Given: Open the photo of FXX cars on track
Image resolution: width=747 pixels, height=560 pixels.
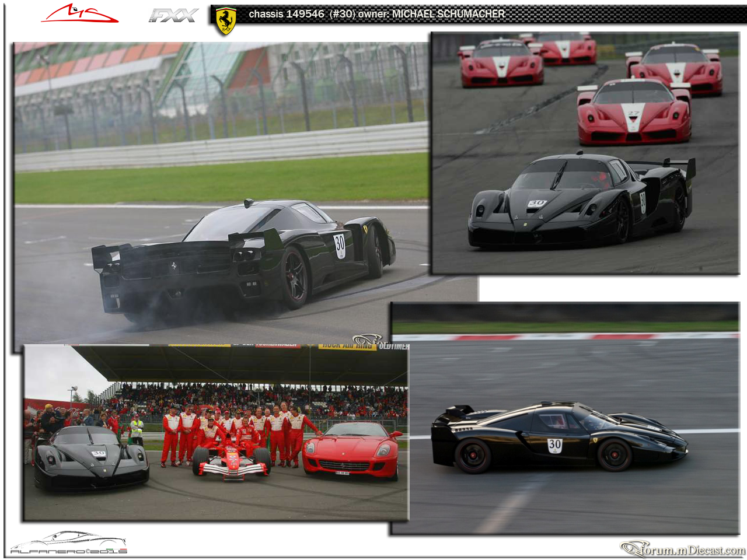Looking at the screenshot, I should coord(585,153).
